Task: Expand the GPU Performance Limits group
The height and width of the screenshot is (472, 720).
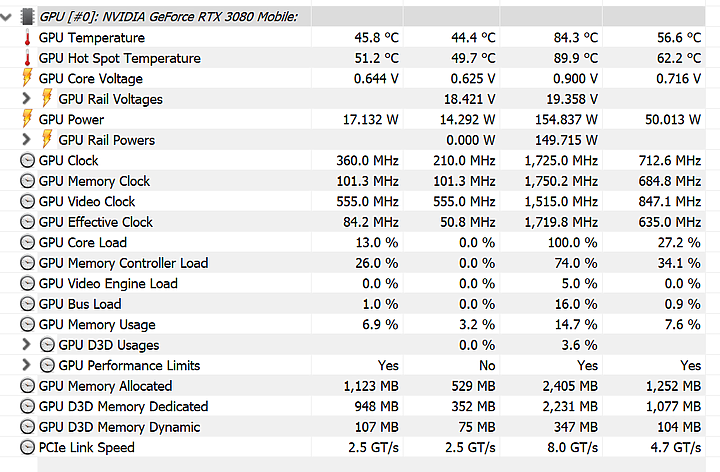Action: pos(27,365)
